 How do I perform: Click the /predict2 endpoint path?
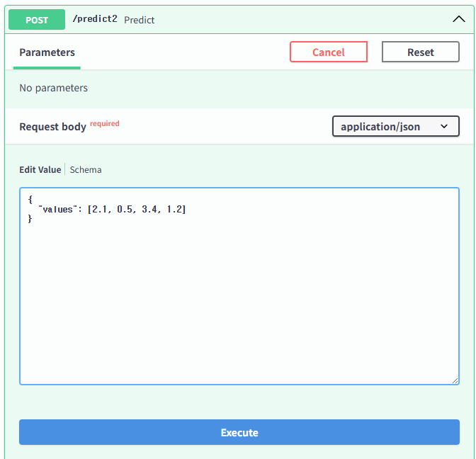(x=95, y=19)
